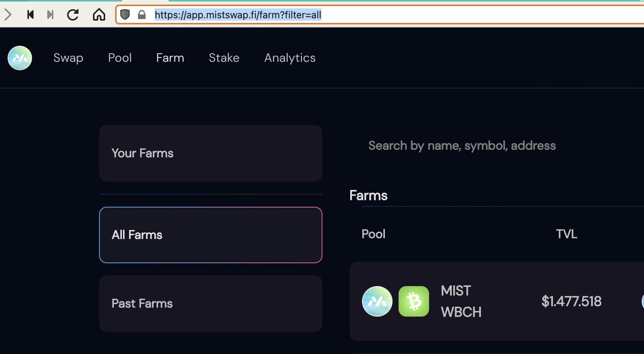Open the shield tracking protection icon
644x354 pixels.
(125, 14)
